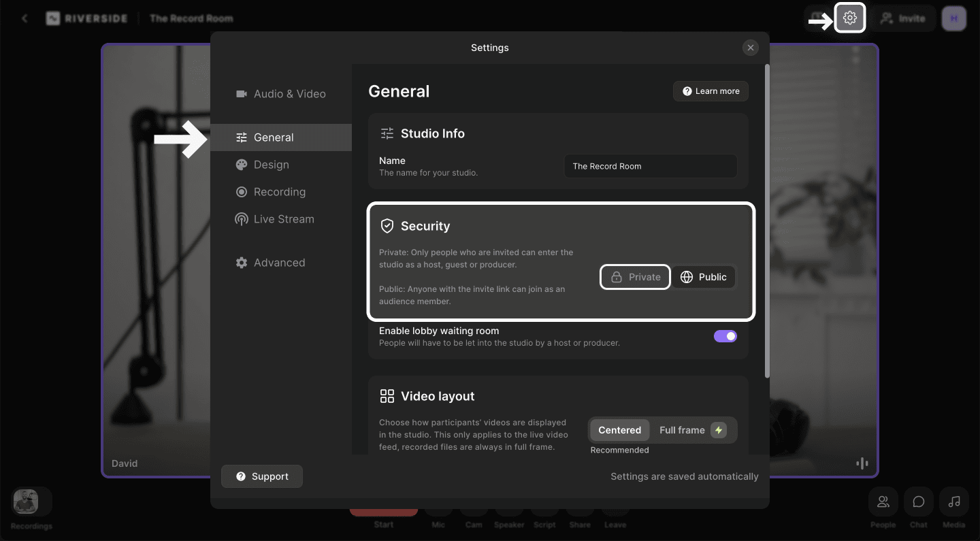
Task: Open the Recordings thumbnail
Action: coord(26,502)
